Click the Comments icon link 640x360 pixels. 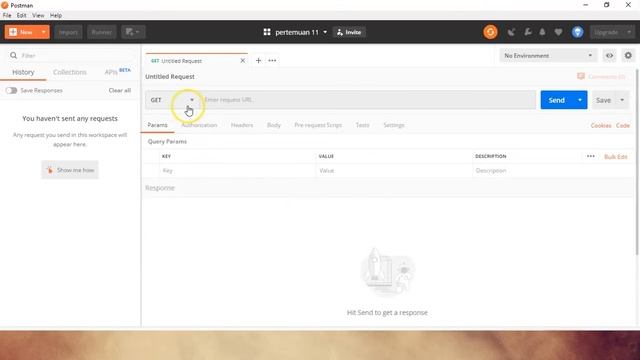coord(581,76)
